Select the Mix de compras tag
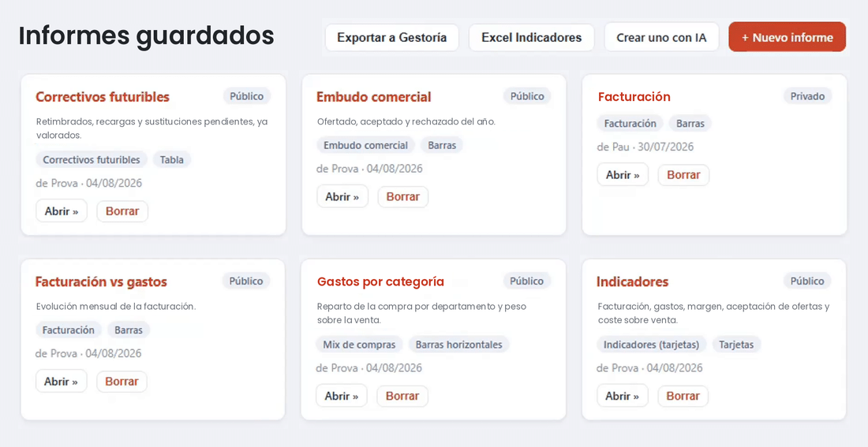Viewport: 868px width, 447px height. click(x=359, y=345)
